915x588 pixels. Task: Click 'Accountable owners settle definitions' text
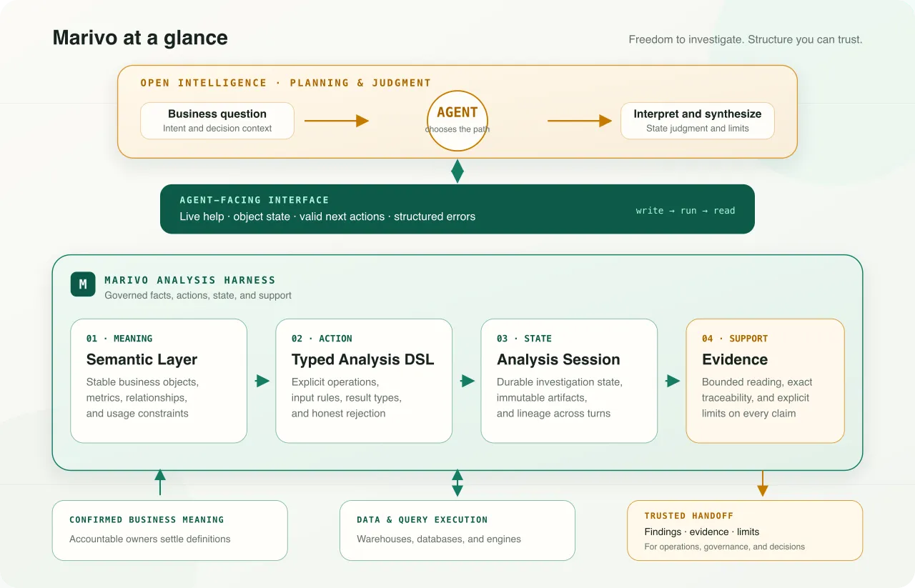click(x=150, y=539)
